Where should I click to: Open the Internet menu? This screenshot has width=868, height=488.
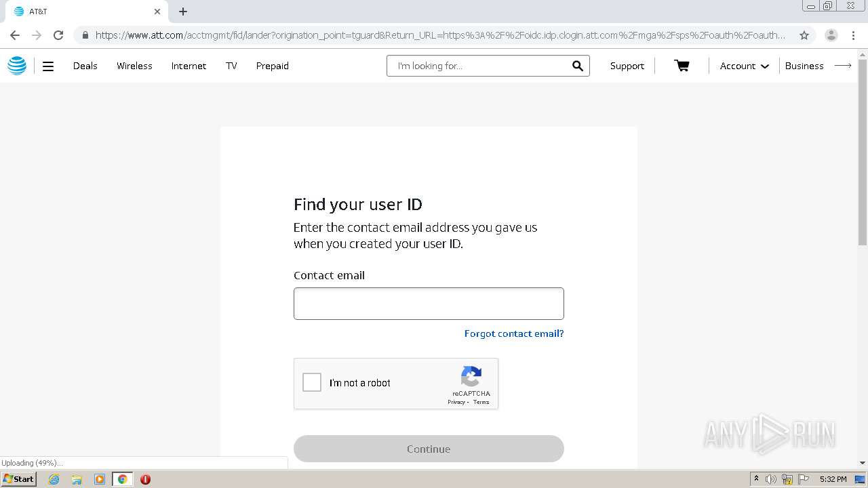coord(189,66)
